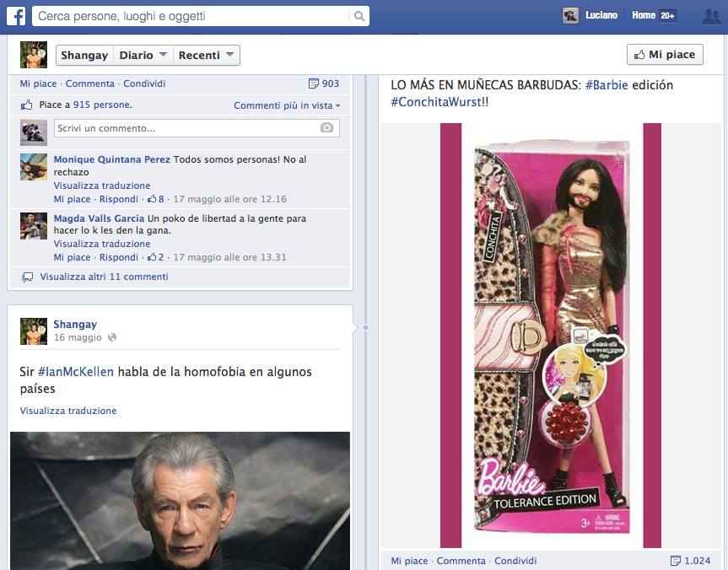Click the globe privacy icon beside 16 maggio
This screenshot has width=728, height=570.
[x=112, y=338]
